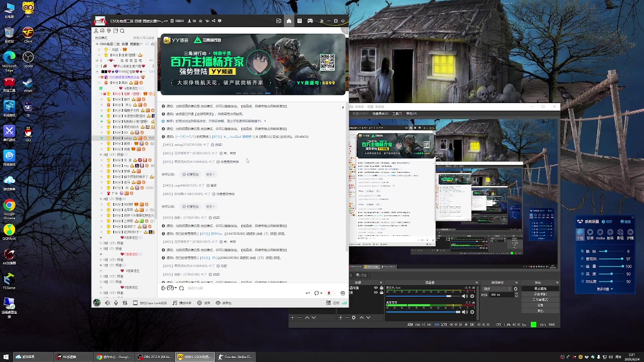The width and height of the screenshot is (644, 362).
Task: Click 开始录制 button in OBS controls
Action: 540,294
